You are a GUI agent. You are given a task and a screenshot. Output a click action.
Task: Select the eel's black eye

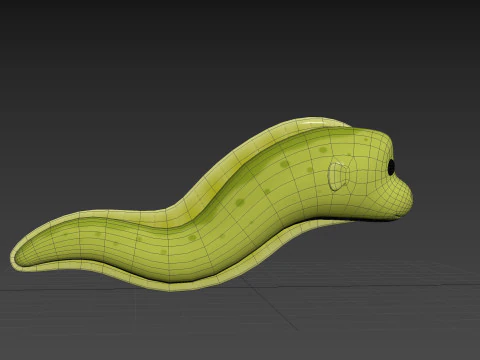point(391,167)
